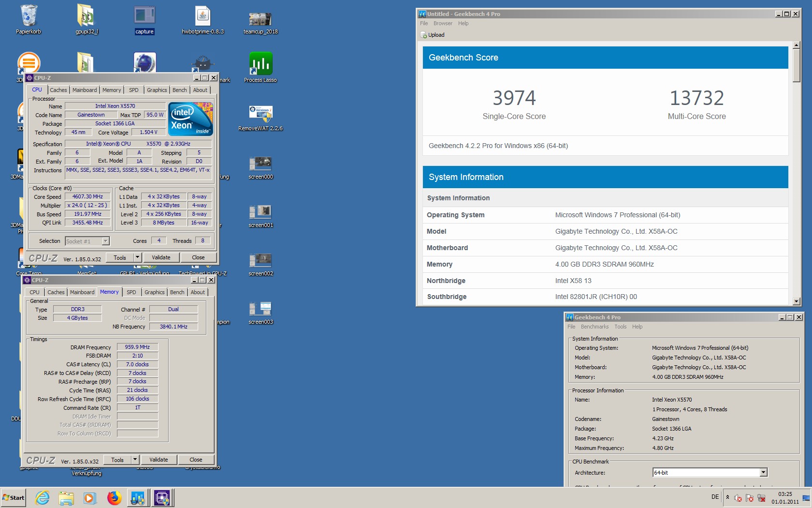Open the Tools dropdown arrow in upper CPU-Z
This screenshot has height=508, width=812.
tap(138, 257)
